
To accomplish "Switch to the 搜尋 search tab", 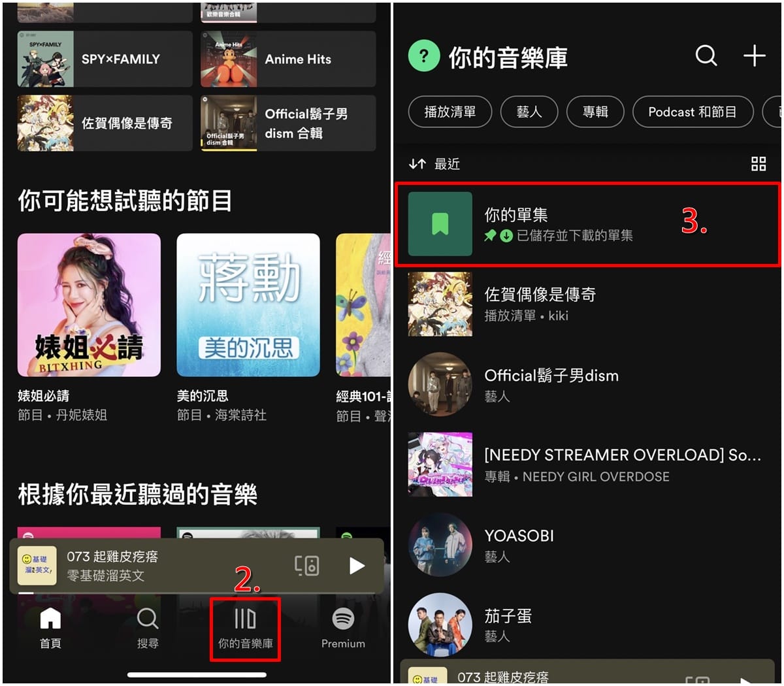I will pyautogui.click(x=148, y=629).
